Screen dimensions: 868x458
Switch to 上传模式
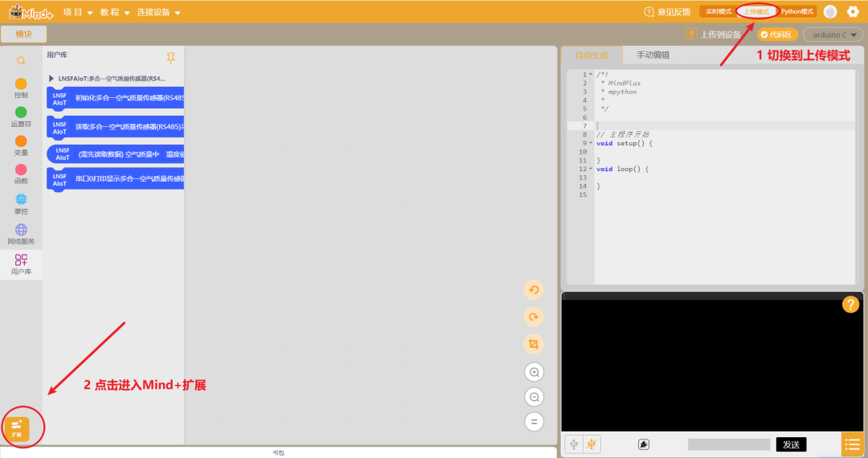[756, 11]
